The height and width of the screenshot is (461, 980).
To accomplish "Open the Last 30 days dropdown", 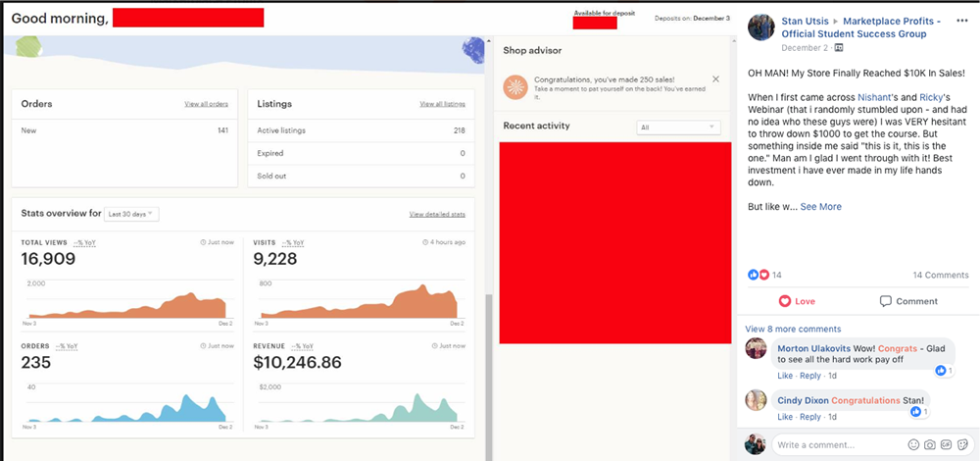I will [131, 214].
